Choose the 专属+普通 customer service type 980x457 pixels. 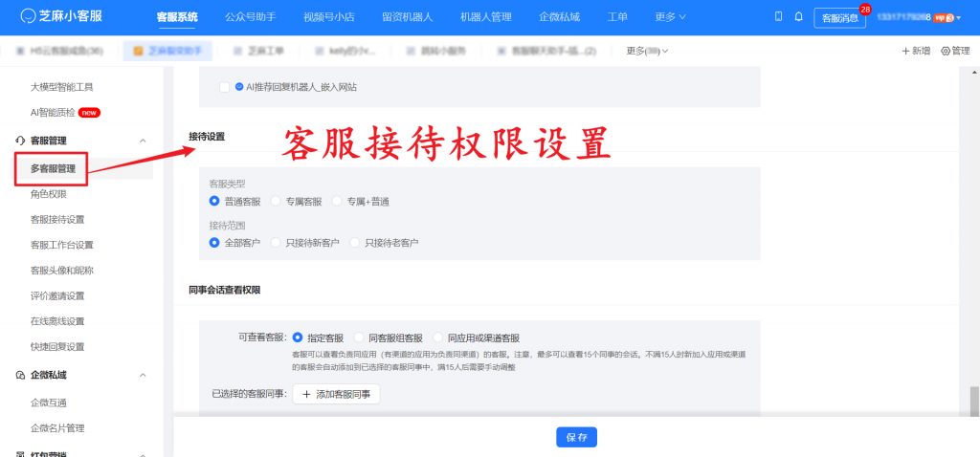[338, 201]
